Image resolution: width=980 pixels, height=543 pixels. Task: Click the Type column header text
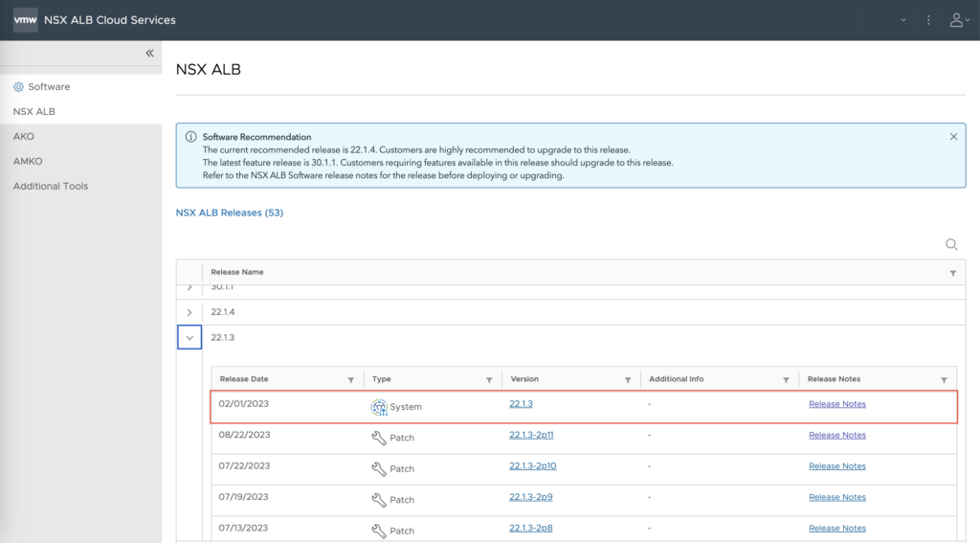(381, 379)
